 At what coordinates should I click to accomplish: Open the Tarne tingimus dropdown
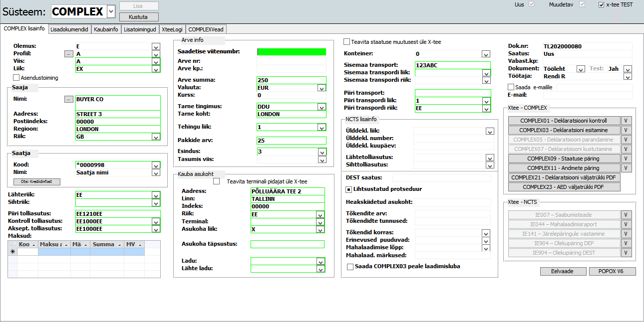(322, 107)
